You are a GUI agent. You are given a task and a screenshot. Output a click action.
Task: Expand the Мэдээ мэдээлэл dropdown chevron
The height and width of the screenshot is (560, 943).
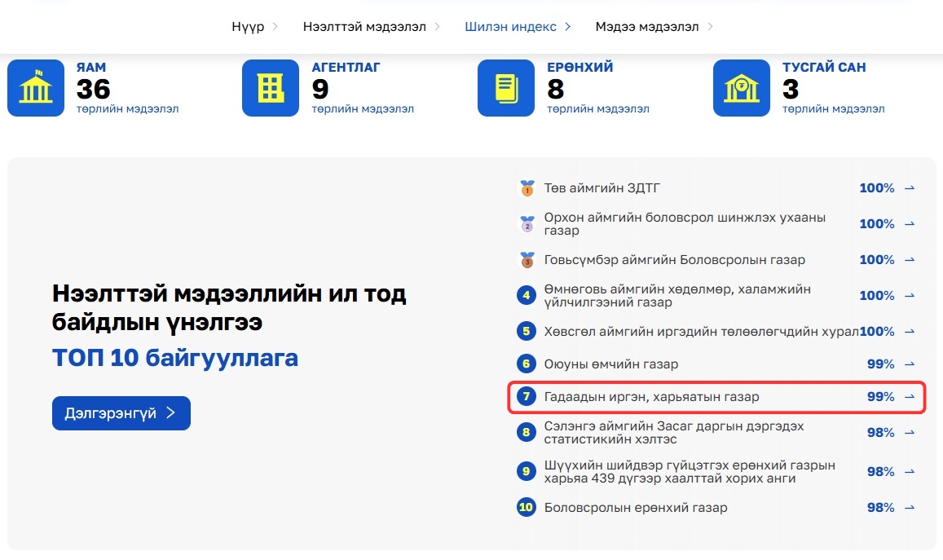[x=710, y=27]
